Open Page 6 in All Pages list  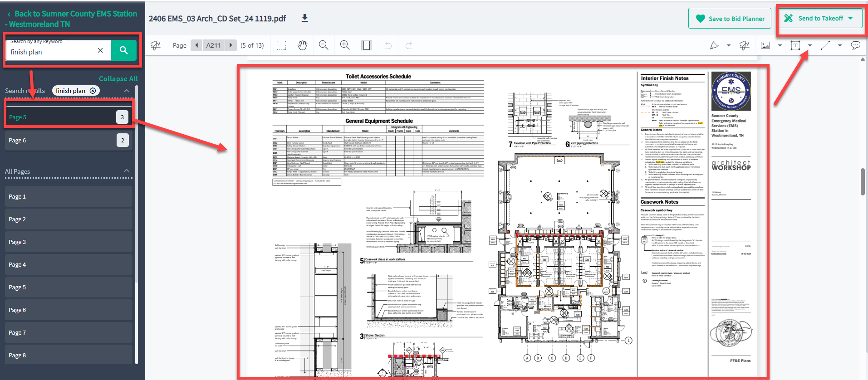coord(69,310)
